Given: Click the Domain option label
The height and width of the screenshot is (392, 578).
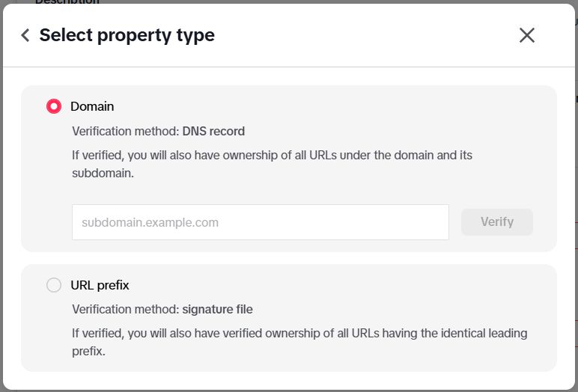Looking at the screenshot, I should 92,106.
